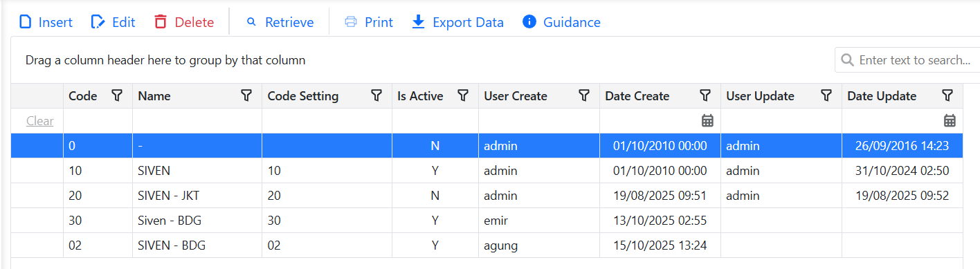The image size is (980, 269).
Task: Open Date Create calendar picker
Action: click(x=707, y=121)
